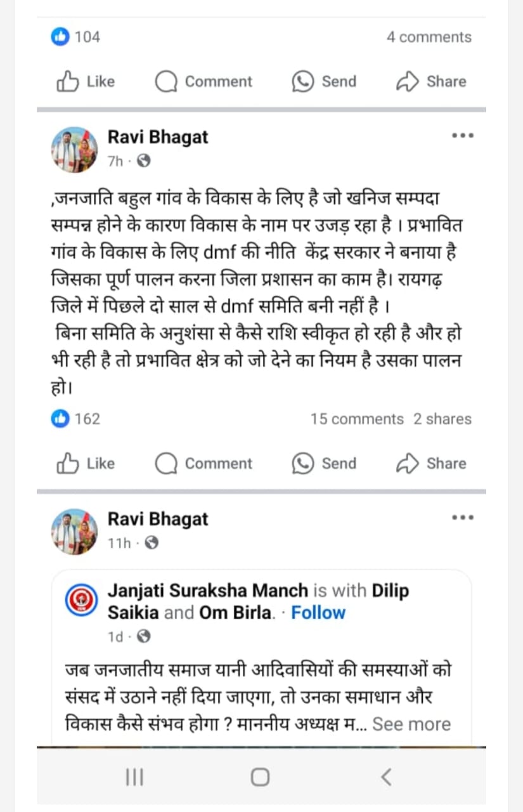View the 15 comments on the dmf post
This screenshot has height=812, width=523.
point(357,419)
